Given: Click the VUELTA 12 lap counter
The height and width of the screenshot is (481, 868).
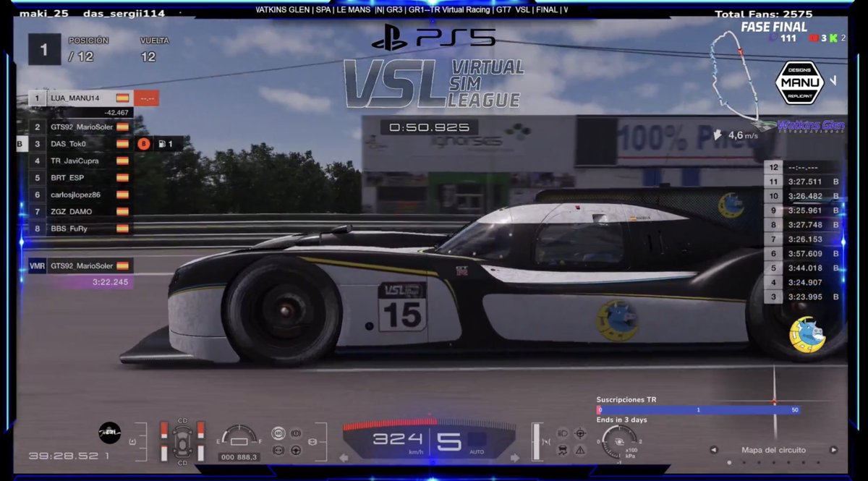Looking at the screenshot, I should (153, 50).
